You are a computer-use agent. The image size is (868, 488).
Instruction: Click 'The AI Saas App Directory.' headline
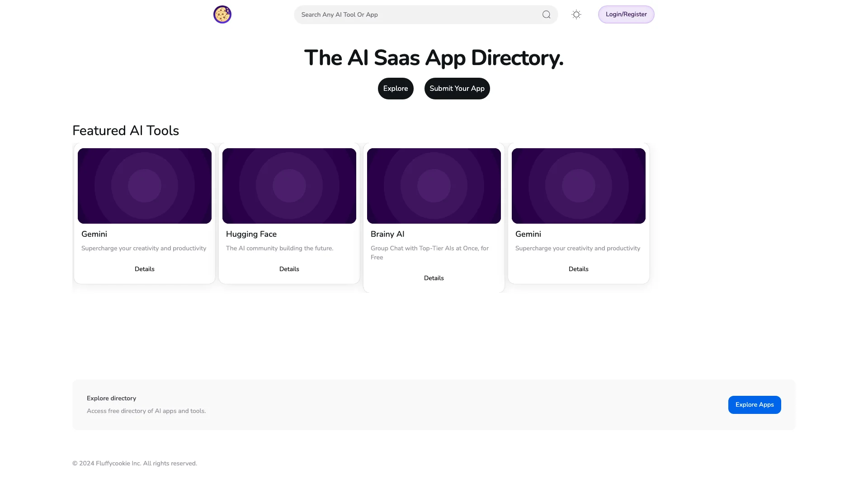(x=434, y=58)
